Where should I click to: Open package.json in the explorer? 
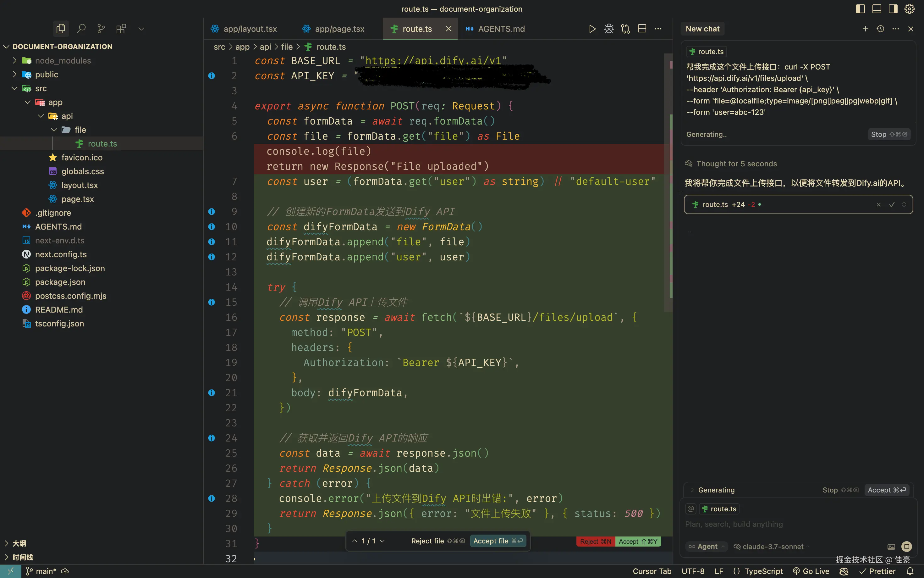pyautogui.click(x=60, y=282)
